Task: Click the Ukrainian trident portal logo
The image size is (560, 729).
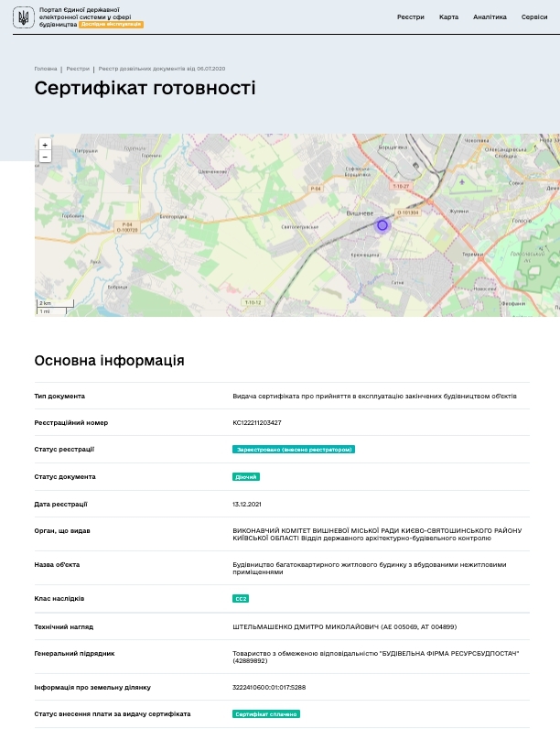Action: [x=23, y=17]
